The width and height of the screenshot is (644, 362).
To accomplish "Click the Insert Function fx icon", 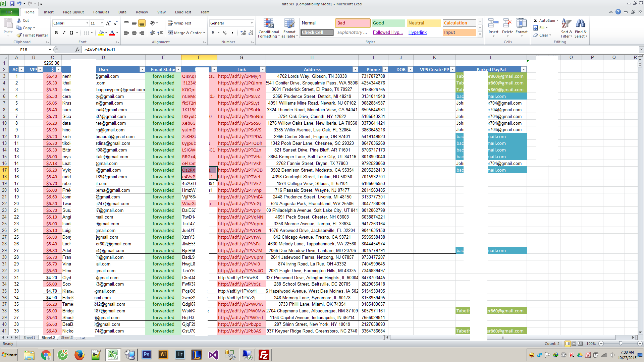I will pos(77,50).
